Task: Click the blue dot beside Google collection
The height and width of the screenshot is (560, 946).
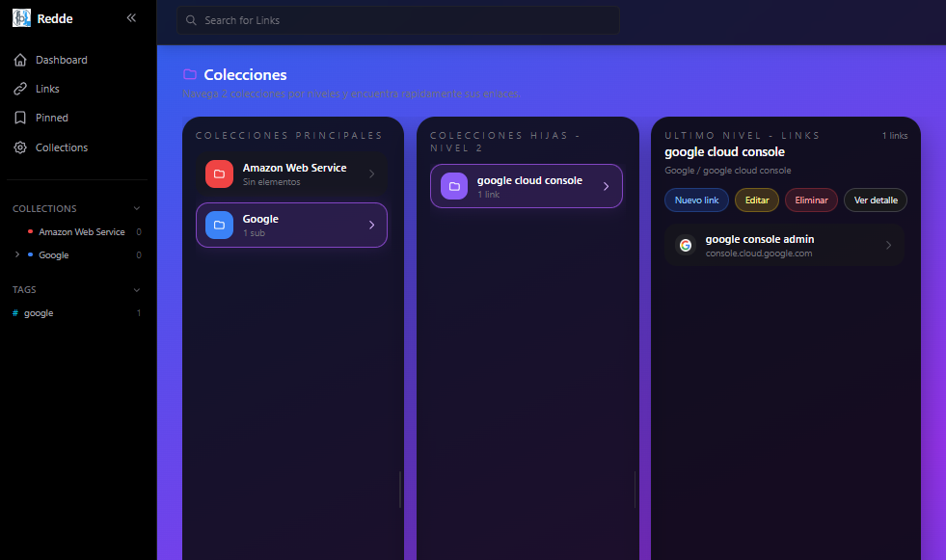Action: [x=28, y=254]
